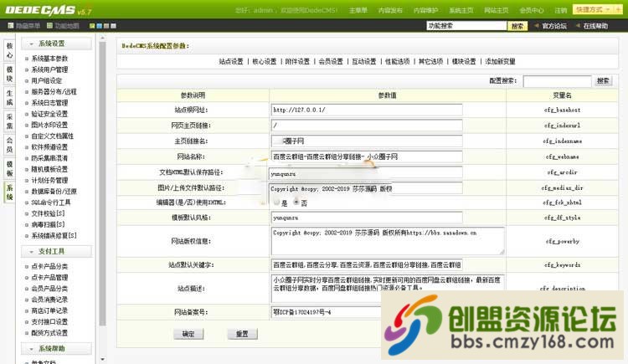Click the 确定 submit button
The width and height of the screenshot is (628, 364).
(188, 334)
